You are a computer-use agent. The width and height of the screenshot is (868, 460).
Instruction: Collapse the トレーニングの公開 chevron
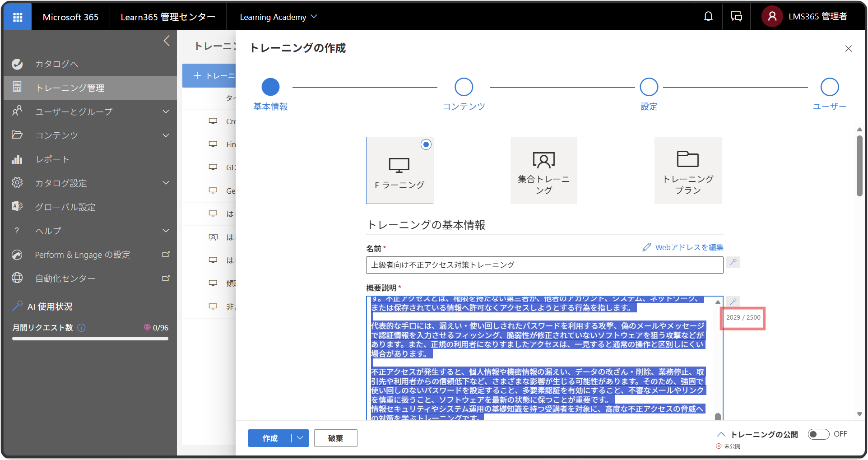click(721, 434)
